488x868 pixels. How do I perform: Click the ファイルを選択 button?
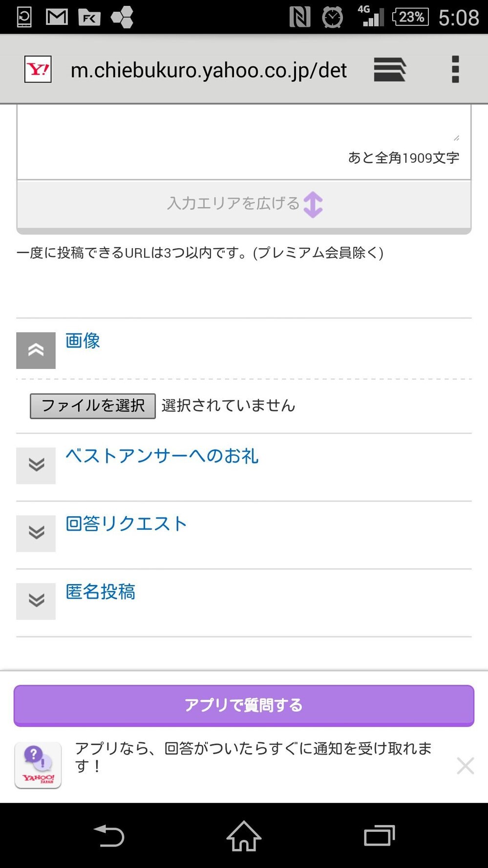93,406
